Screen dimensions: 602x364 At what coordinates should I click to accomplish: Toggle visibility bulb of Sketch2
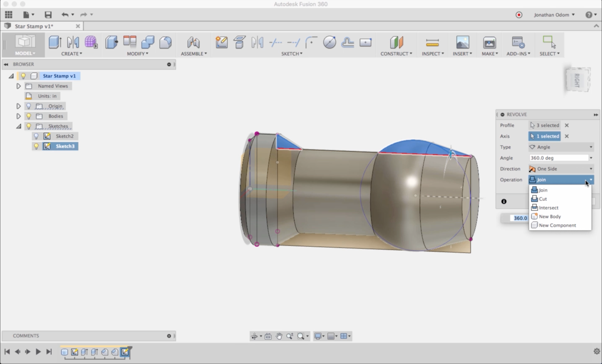pyautogui.click(x=36, y=136)
